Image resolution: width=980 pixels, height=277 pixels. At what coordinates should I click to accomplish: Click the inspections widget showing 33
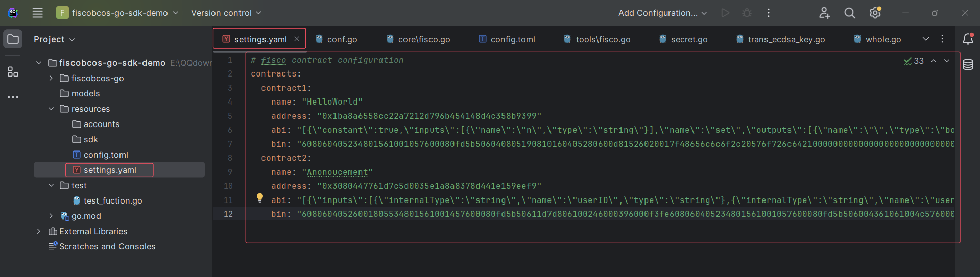[914, 61]
